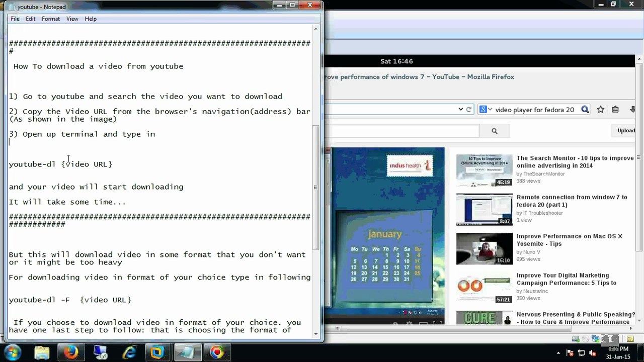Switch to the Notepad taskbar icon
The width and height of the screenshot is (644, 362).
click(x=188, y=352)
